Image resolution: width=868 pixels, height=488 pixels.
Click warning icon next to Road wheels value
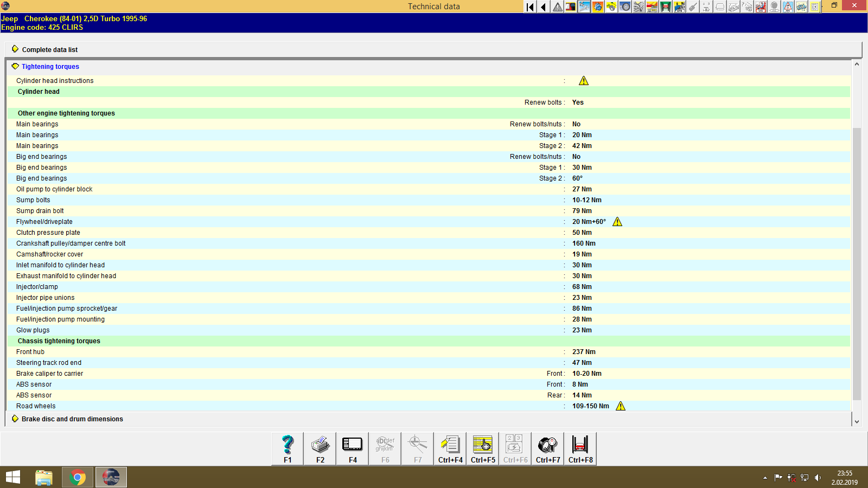click(621, 406)
